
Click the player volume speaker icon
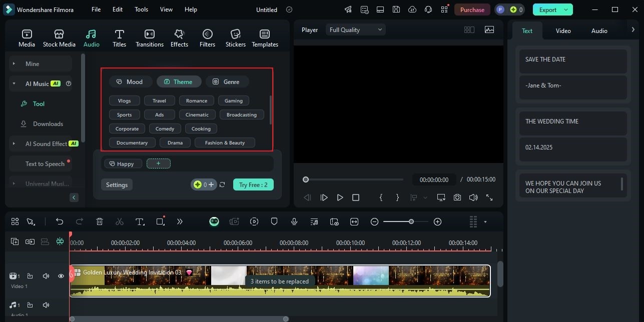point(473,197)
